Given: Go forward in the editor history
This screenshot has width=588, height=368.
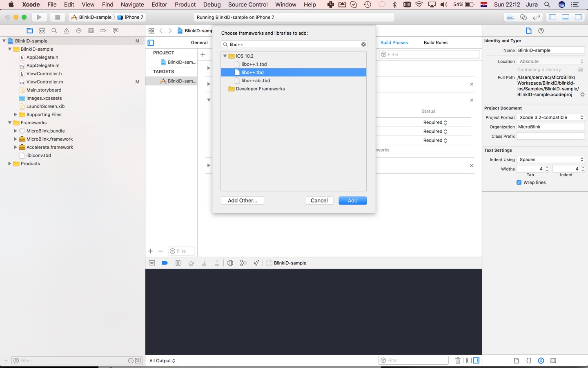Looking at the screenshot, I should (170, 31).
